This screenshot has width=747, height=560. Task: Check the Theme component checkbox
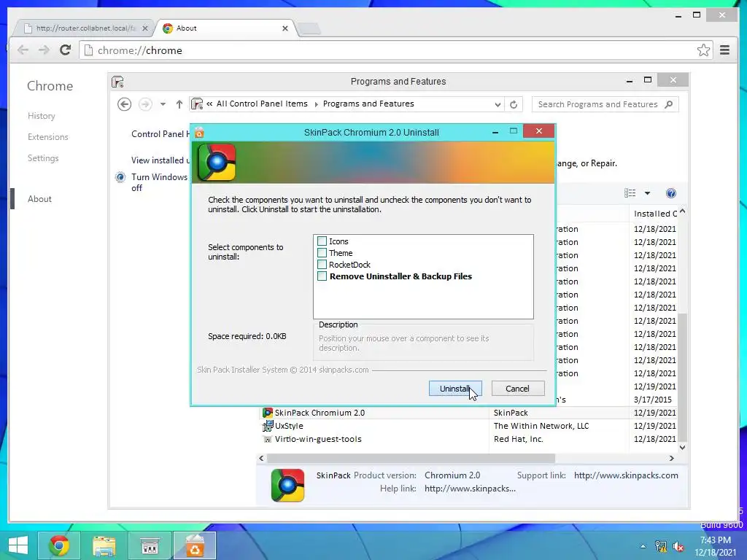[322, 253]
